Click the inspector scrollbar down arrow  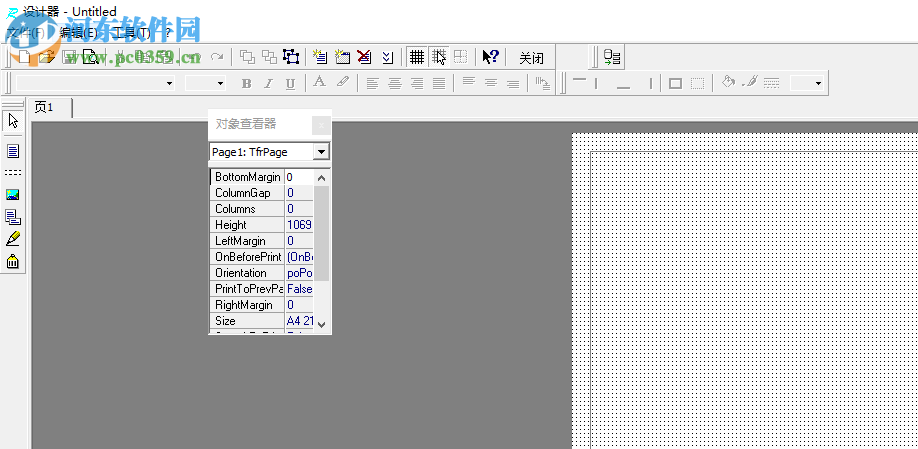point(321,324)
